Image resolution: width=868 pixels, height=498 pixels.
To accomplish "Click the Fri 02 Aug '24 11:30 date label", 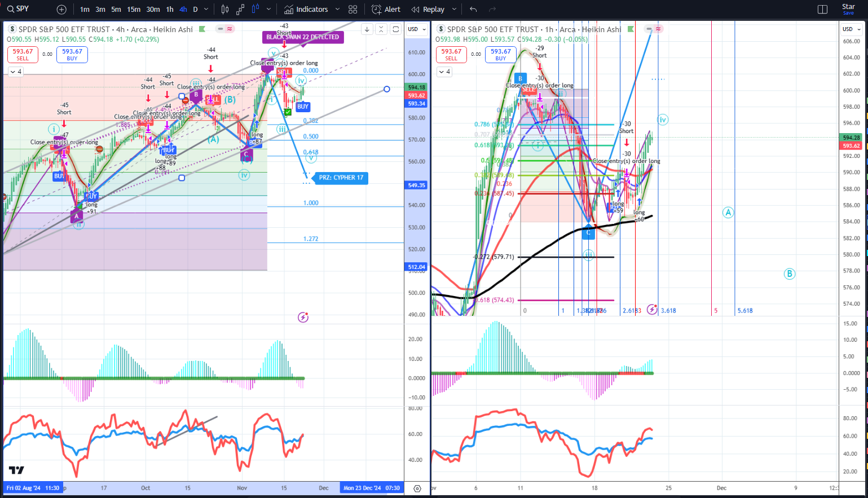I will [33, 488].
